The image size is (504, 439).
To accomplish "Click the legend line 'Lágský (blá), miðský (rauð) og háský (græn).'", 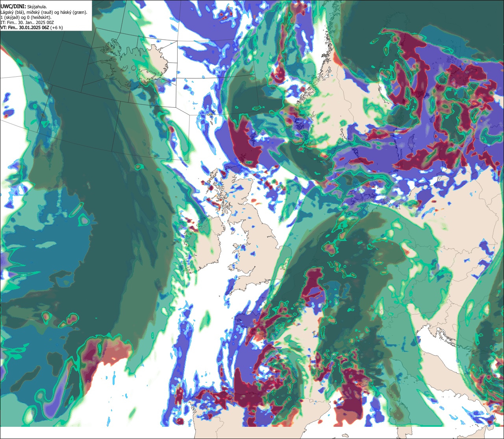I will 44,12.
